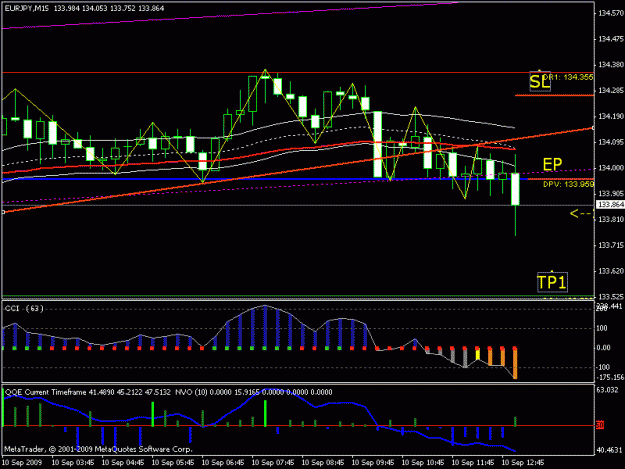Image resolution: width=625 pixels, height=469 pixels.
Task: Click the CCI - (63) indicator label
Action: coord(24,308)
